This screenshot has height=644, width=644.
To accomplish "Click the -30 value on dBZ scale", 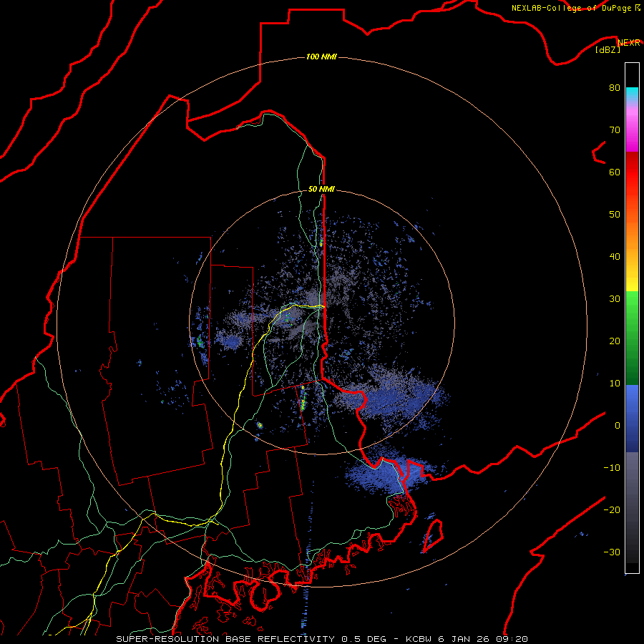I will [x=612, y=552].
